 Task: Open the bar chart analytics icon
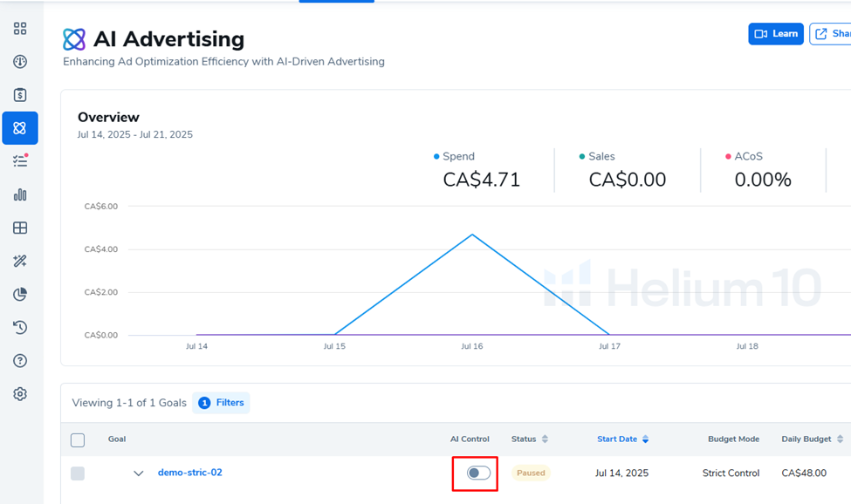[20, 194]
